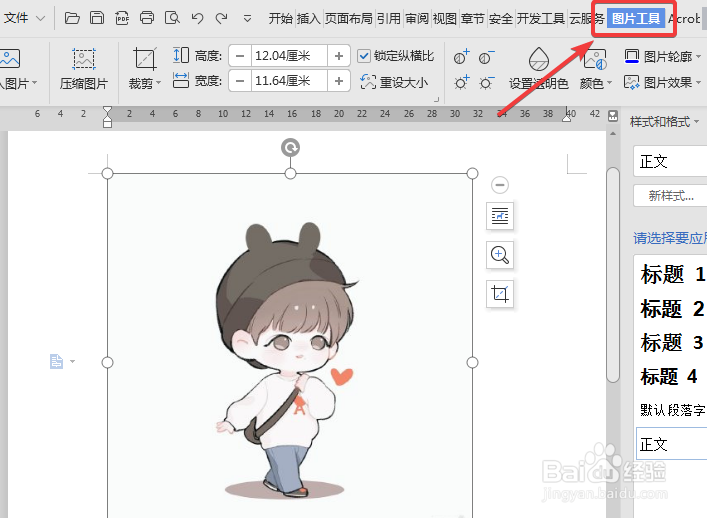Open the 安全 tab
Screen dimensions: 707x518
(x=500, y=18)
